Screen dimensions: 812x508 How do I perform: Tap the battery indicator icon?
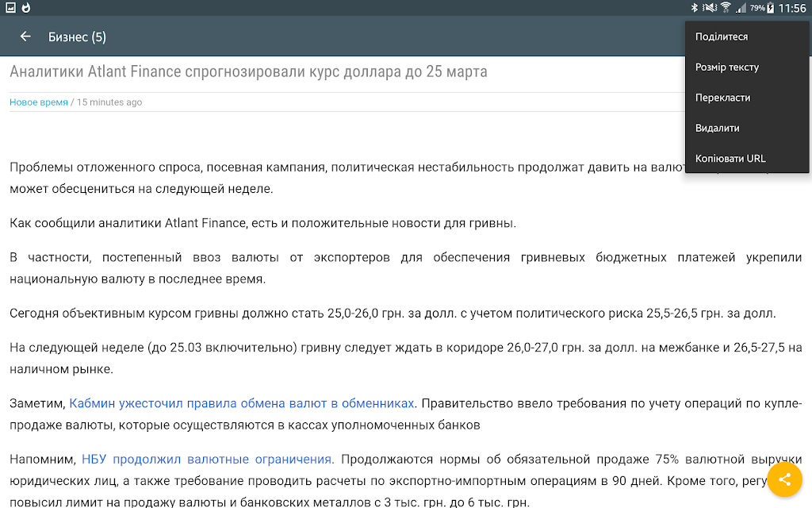point(771,7)
